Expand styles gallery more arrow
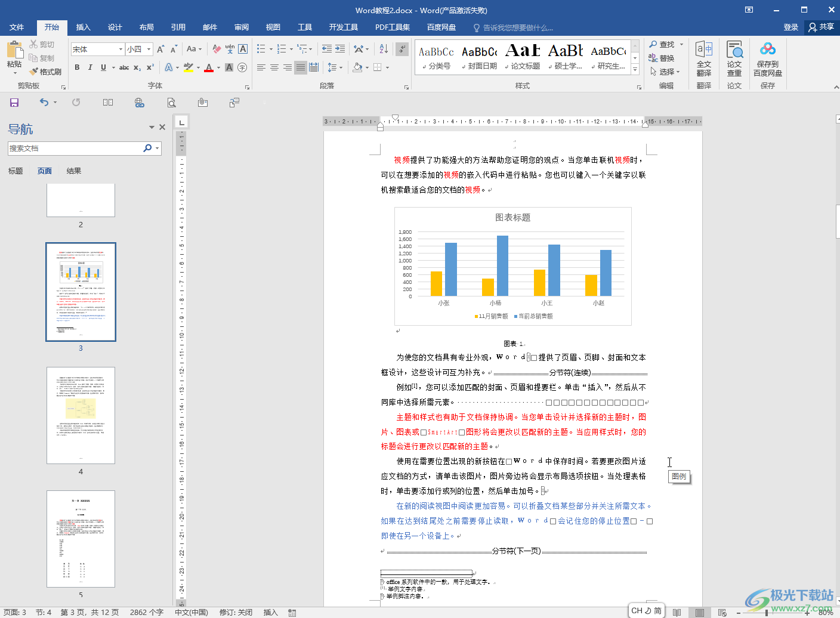The image size is (840, 618). (635, 70)
